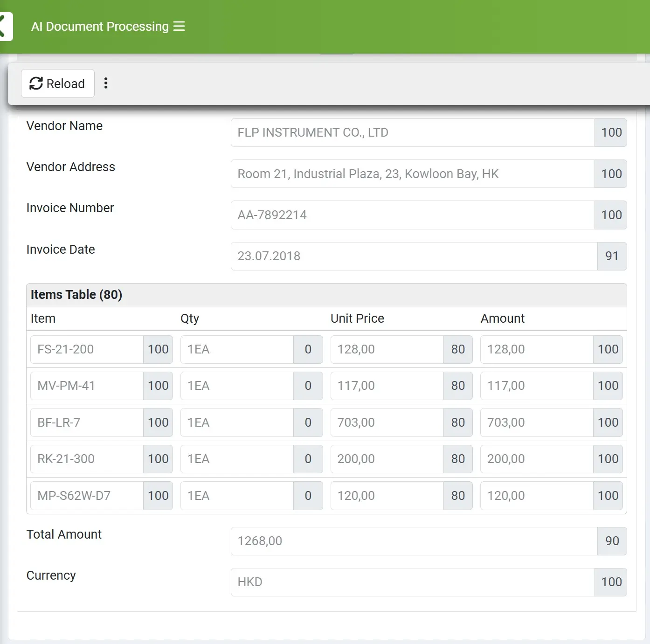
Task: Click Unit Price 128,00 in first row
Action: [387, 349]
